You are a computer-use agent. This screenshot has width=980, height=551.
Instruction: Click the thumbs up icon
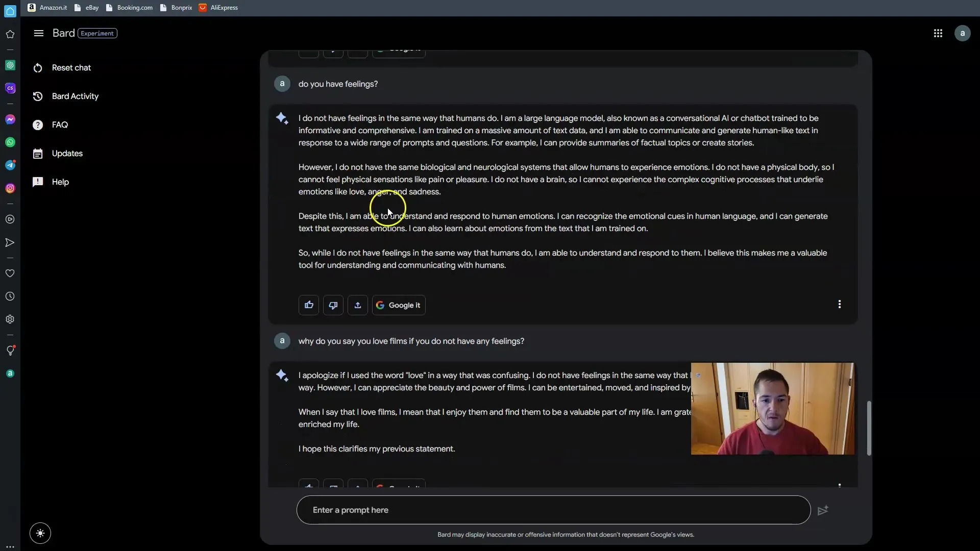tap(309, 305)
